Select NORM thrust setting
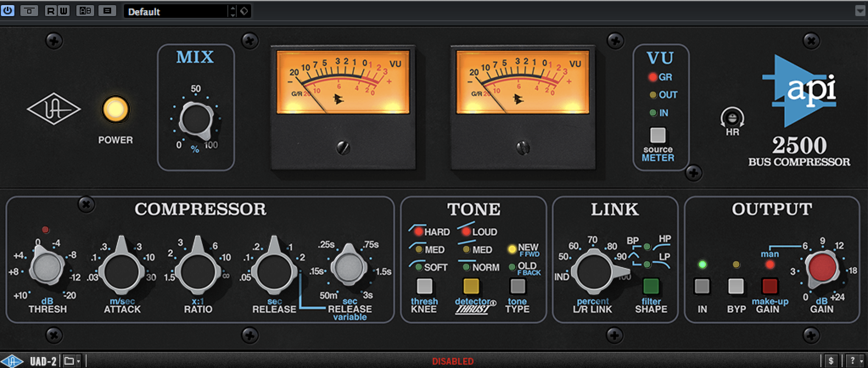This screenshot has height=368, width=868. 466,267
